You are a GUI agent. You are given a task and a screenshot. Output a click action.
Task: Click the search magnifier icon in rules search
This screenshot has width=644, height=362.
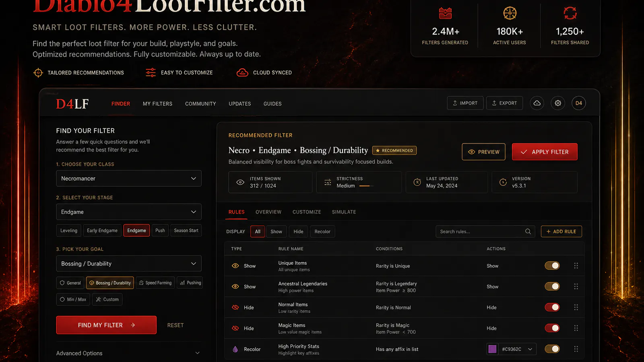tap(528, 232)
